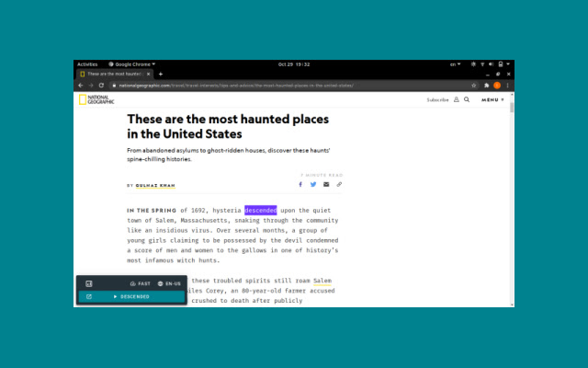Image resolution: width=588 pixels, height=368 pixels.
Task: Change reading speed from FAST
Action: pos(141,284)
